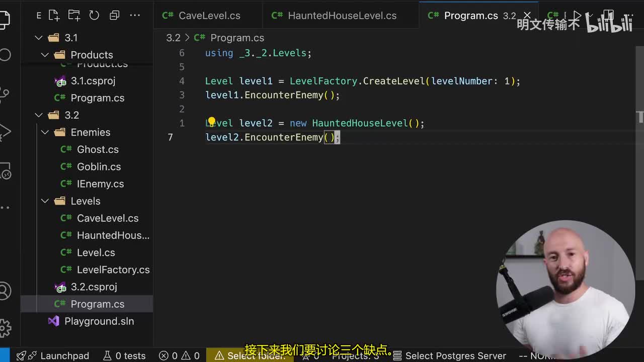The width and height of the screenshot is (644, 362).
Task: Collapse all folders in Explorer
Action: pos(114,16)
